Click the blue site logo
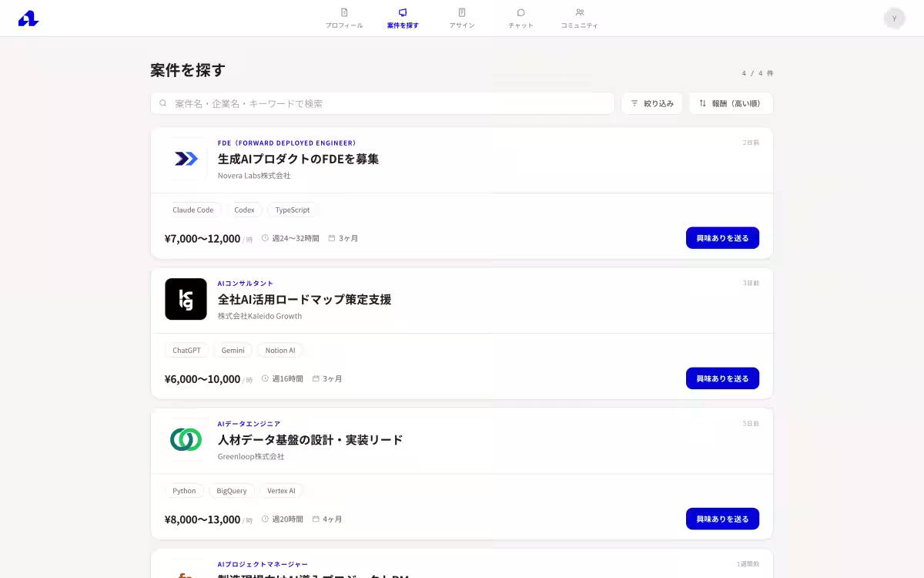The width and height of the screenshot is (924, 578). click(28, 18)
